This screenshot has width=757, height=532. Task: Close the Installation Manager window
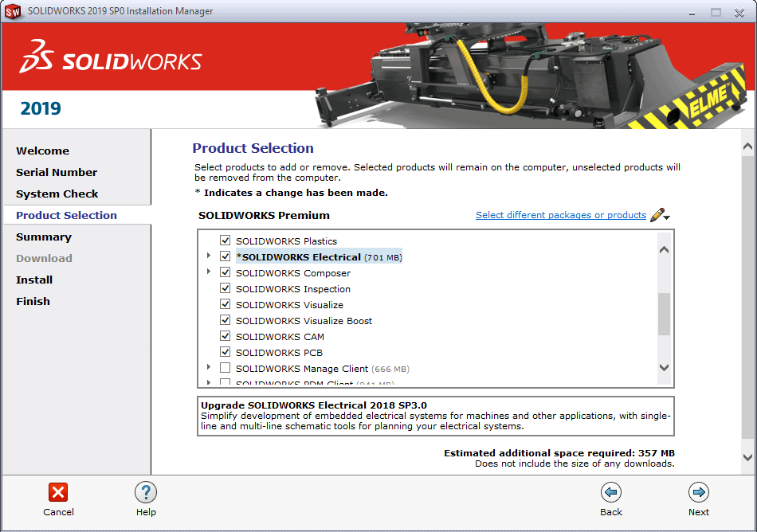coord(739,13)
